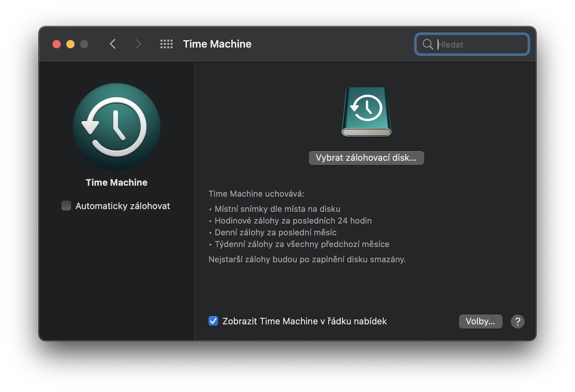Minimize the window with the yellow button
Viewport: 575px width, 392px height.
(x=70, y=44)
